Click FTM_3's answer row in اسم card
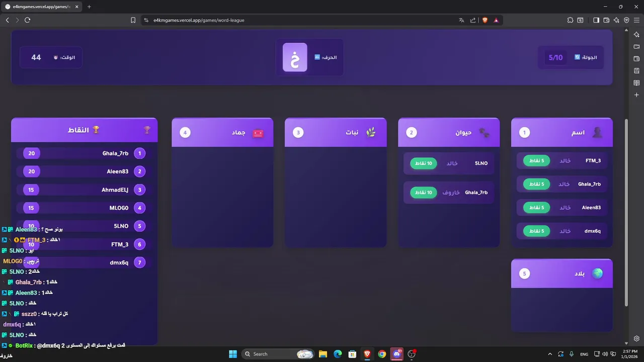 [x=562, y=161]
